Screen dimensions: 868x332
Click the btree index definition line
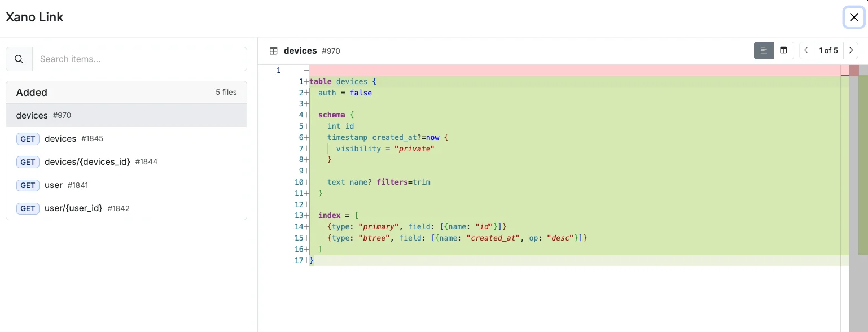[458, 238]
